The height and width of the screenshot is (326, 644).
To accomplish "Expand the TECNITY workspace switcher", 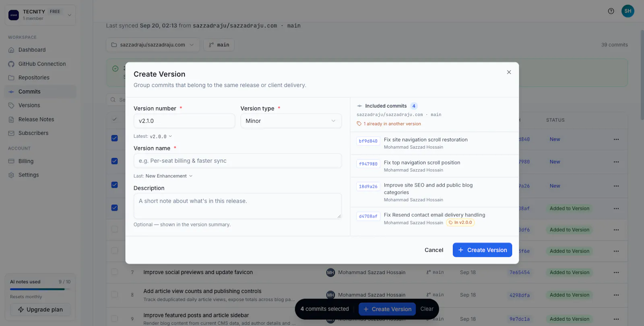I will pyautogui.click(x=40, y=15).
